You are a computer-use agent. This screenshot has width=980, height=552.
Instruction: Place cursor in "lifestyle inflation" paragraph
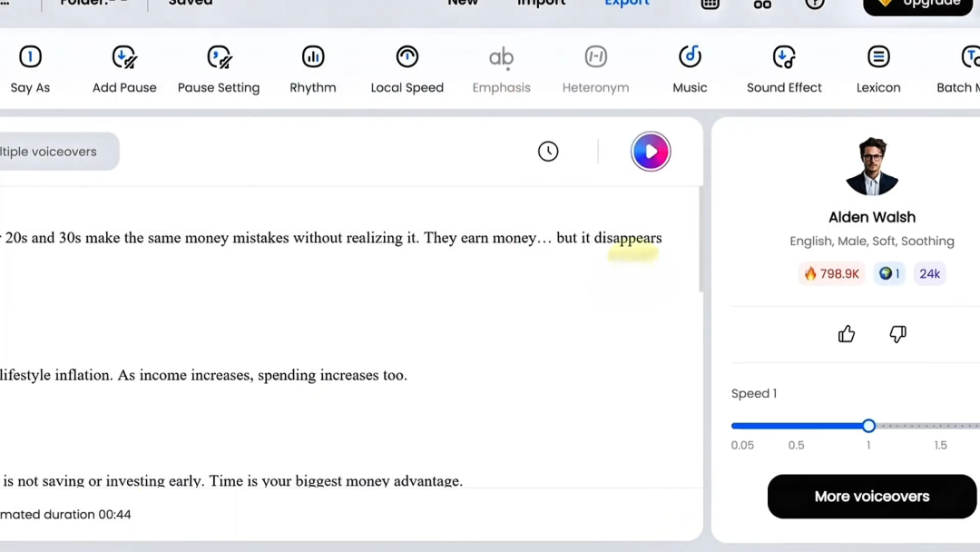click(x=204, y=375)
